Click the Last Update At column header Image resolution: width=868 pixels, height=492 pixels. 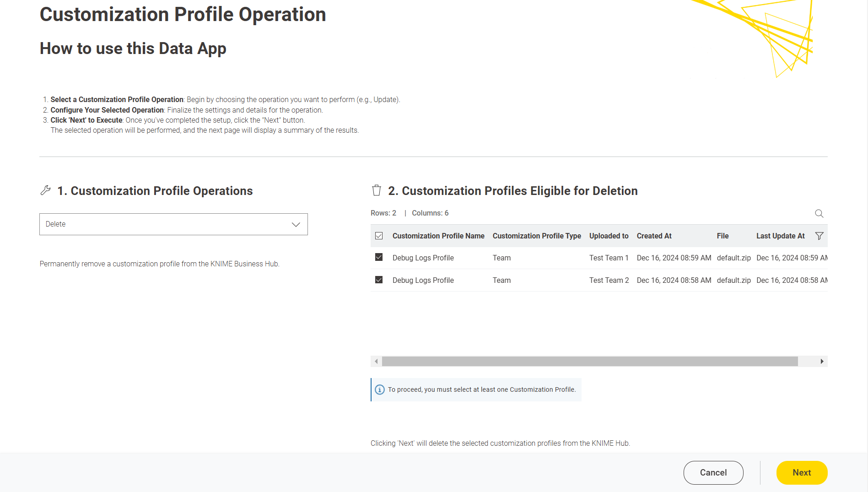[x=780, y=236]
